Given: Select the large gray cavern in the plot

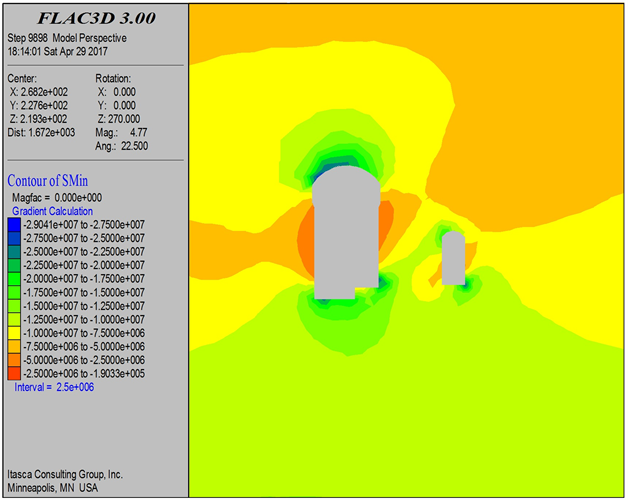Looking at the screenshot, I should 346,240.
